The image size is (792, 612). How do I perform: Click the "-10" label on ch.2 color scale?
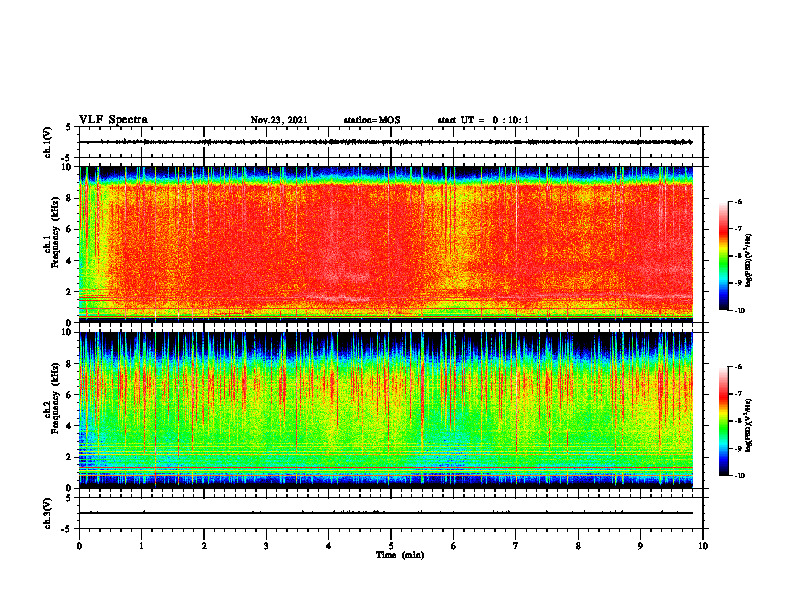[x=738, y=476]
